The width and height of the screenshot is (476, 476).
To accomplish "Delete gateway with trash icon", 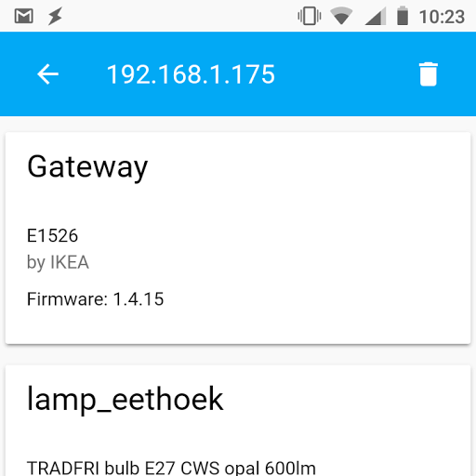I will click(x=429, y=74).
